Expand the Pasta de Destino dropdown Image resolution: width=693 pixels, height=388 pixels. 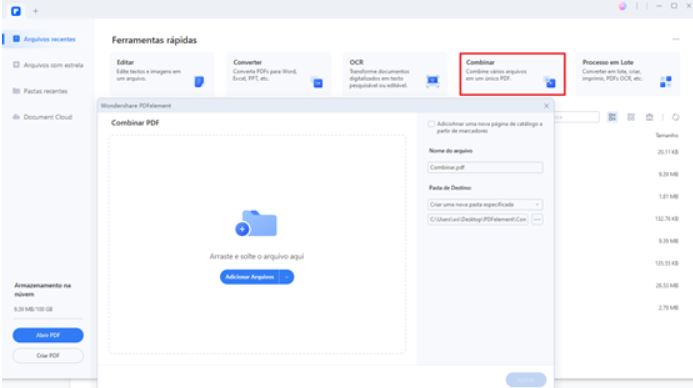tap(485, 205)
